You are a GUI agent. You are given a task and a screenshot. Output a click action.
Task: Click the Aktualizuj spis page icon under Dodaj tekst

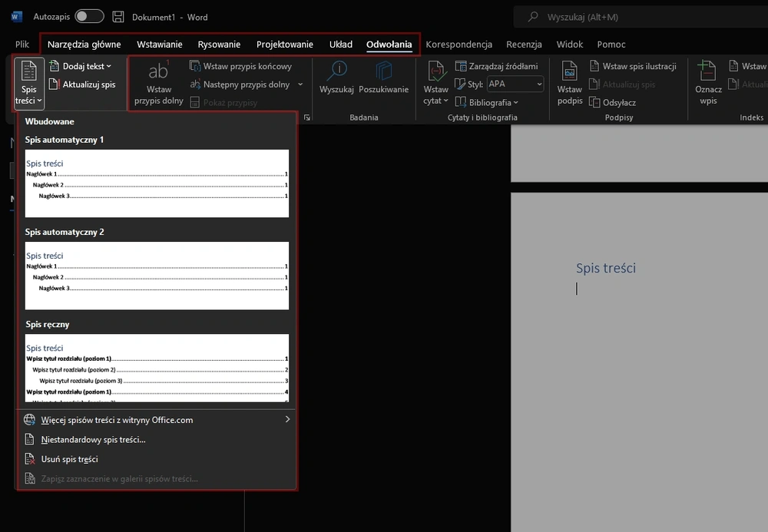tap(54, 84)
